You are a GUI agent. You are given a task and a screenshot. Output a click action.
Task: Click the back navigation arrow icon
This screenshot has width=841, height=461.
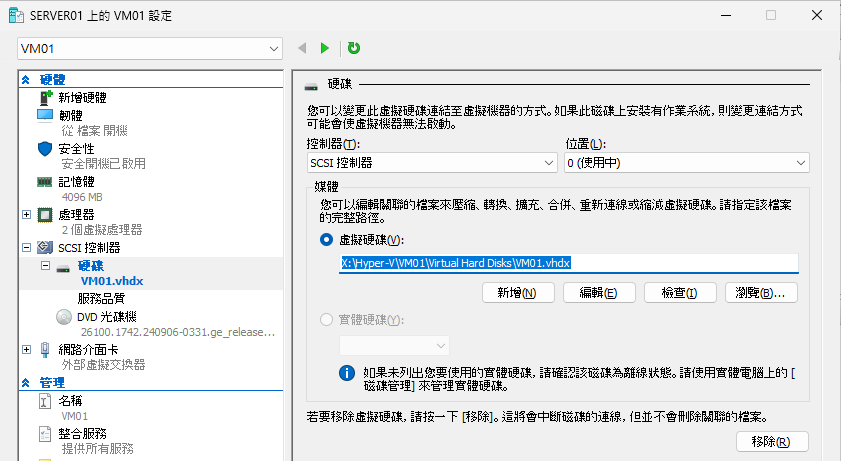pyautogui.click(x=302, y=48)
